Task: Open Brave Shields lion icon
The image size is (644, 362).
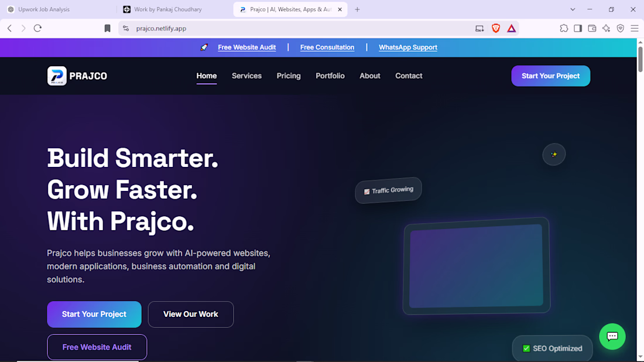Action: click(x=496, y=28)
